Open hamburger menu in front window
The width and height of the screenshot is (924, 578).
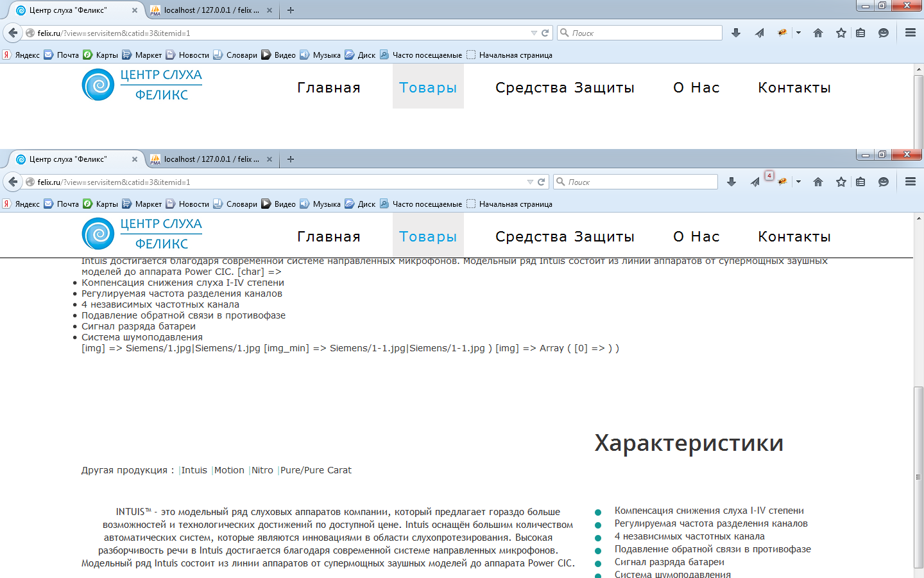(911, 182)
